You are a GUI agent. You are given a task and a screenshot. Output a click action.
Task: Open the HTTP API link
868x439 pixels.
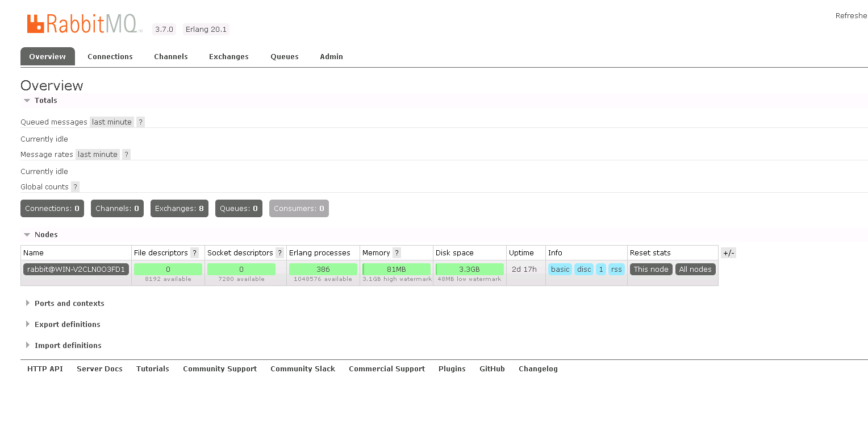[x=45, y=369]
